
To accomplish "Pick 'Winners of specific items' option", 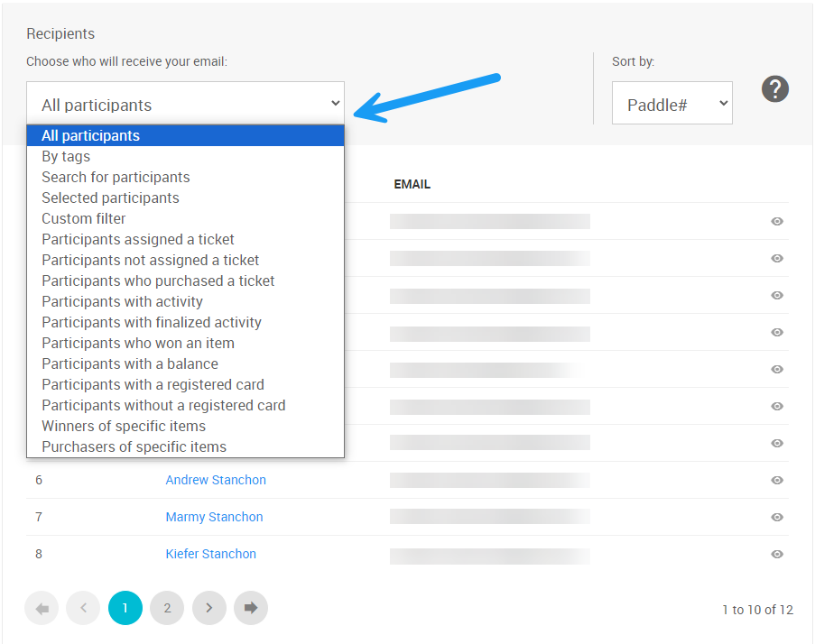I will click(x=124, y=426).
